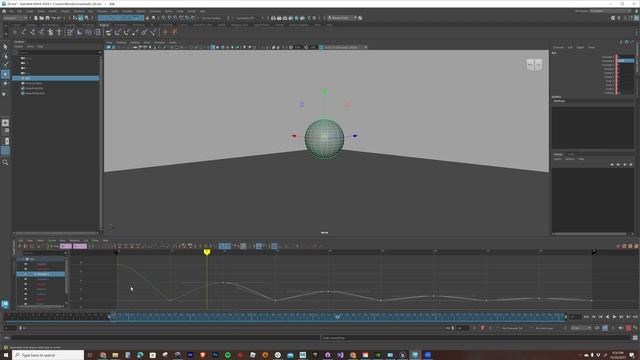The width and height of the screenshot is (640, 360).
Task: Click the Save Scene icon in status line
Action: pyautogui.click(x=47, y=18)
